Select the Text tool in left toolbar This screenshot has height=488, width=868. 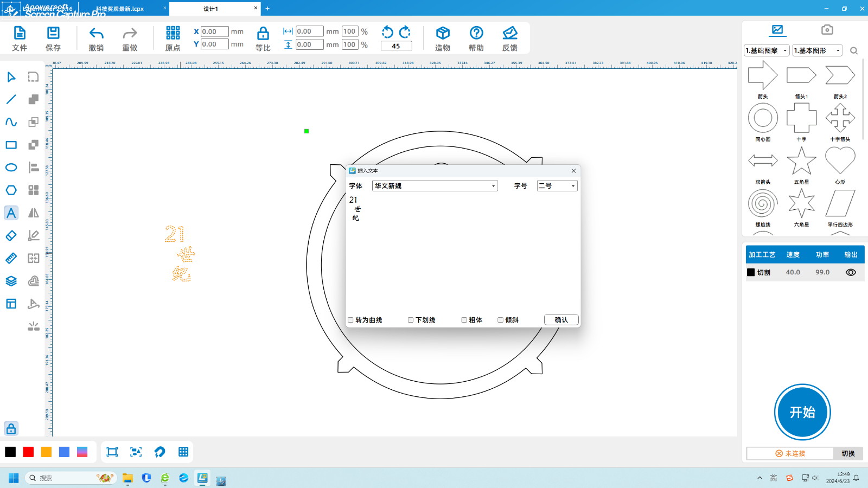coord(11,213)
